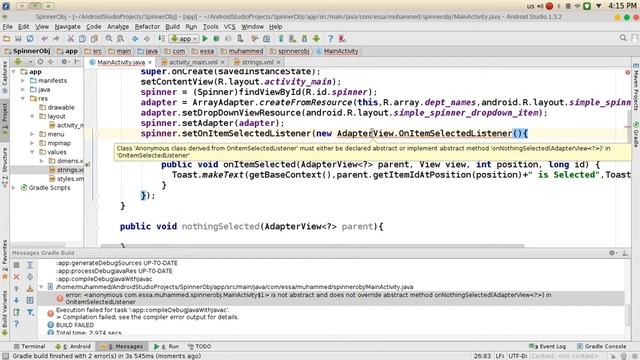Image resolution: width=640 pixels, height=360 pixels.
Task: Open the Run tool window
Action: click(x=167, y=347)
